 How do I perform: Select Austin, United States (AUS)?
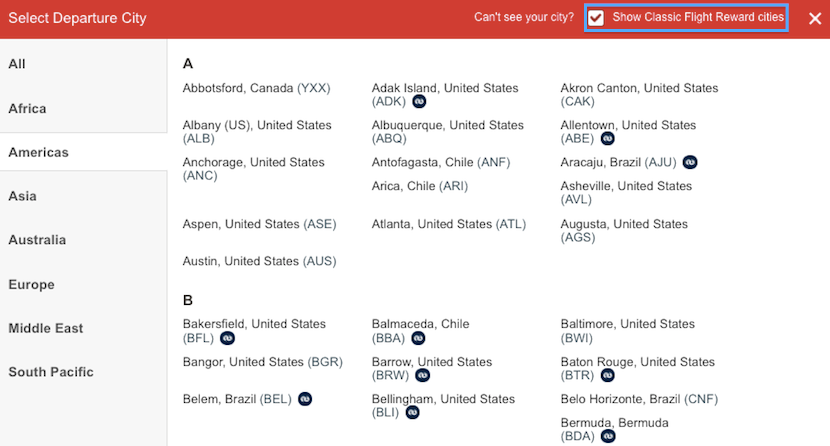pyautogui.click(x=259, y=261)
